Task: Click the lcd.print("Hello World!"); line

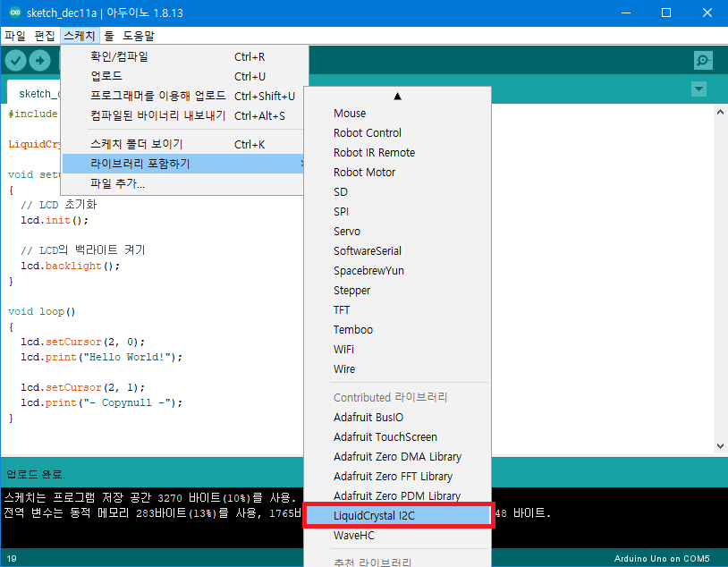Action: 102,357
